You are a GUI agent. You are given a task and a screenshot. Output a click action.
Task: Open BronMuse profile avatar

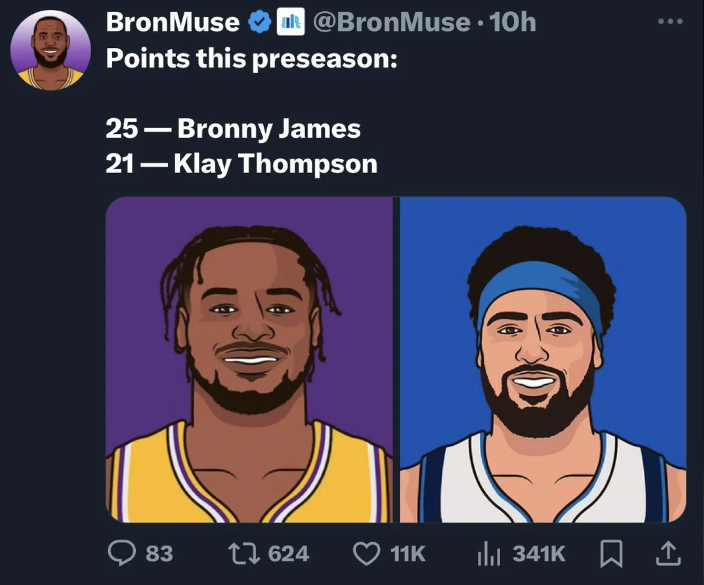(50, 50)
